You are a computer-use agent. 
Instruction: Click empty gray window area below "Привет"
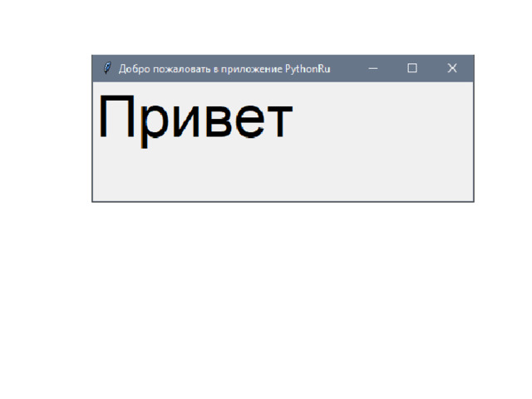pyautogui.click(x=249, y=176)
